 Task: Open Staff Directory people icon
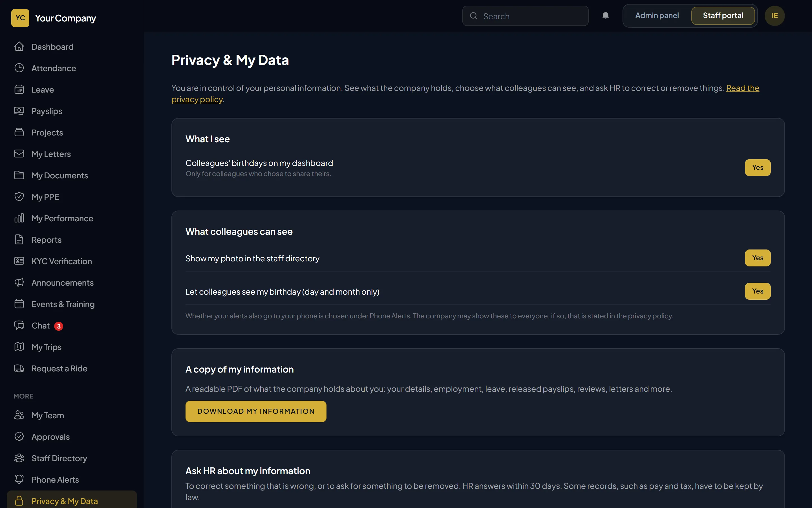tap(19, 458)
